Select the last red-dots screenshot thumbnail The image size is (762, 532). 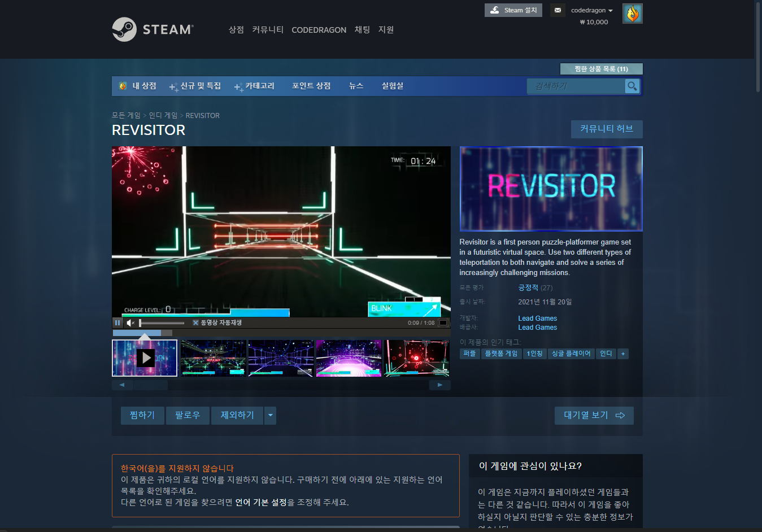416,358
